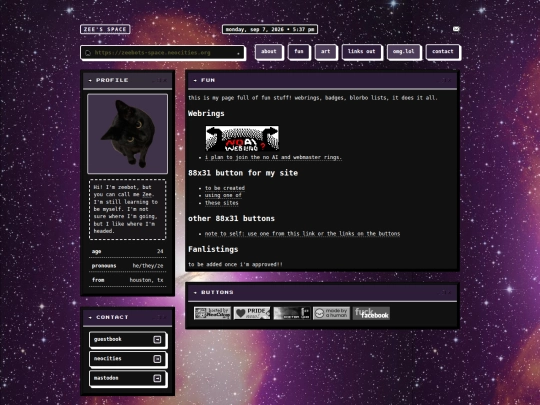Click the '88x31 button for my site' heading

[243, 173]
